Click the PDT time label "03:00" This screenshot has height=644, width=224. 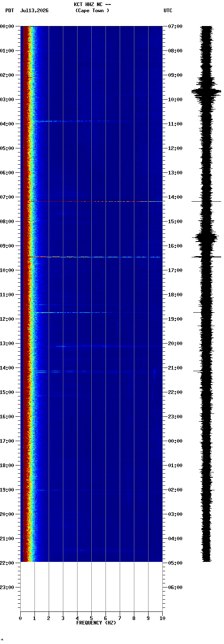[x=7, y=100]
